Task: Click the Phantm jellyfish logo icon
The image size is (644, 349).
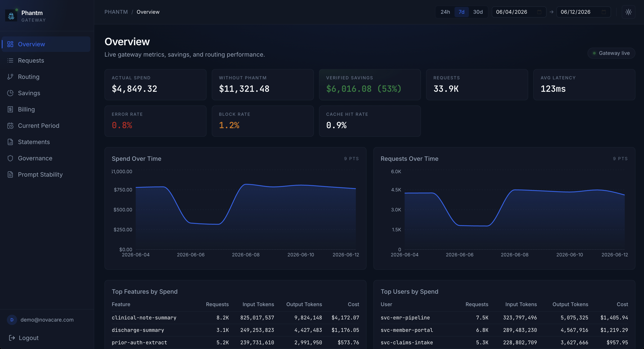Action: click(x=11, y=16)
